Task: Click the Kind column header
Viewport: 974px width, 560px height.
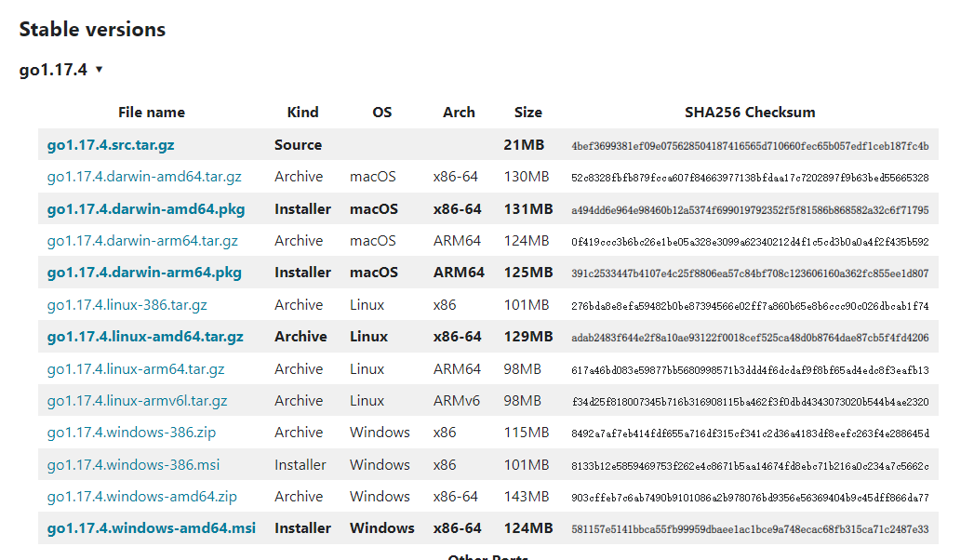Action: [302, 113]
